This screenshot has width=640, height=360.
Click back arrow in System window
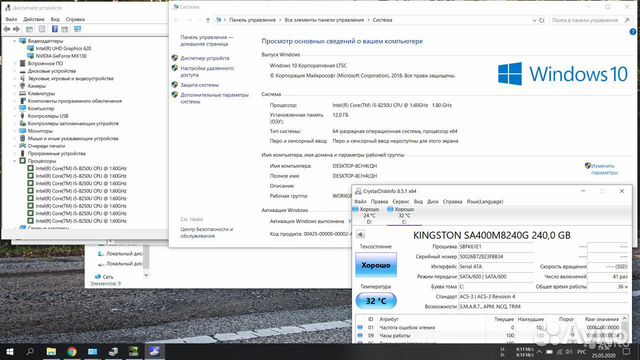[177, 20]
